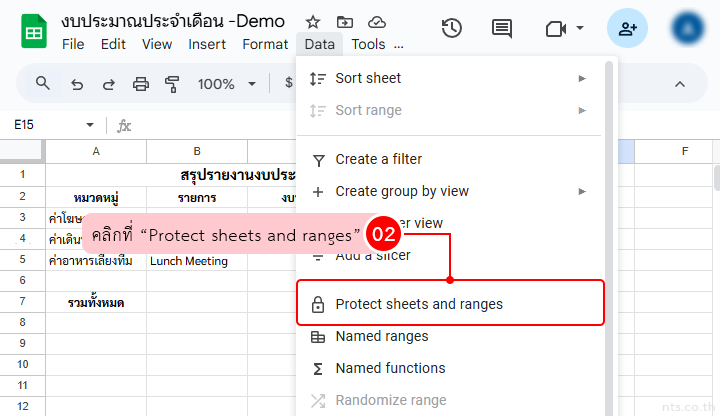This screenshot has width=720, height=416.
Task: Select column B header
Action: pyautogui.click(x=197, y=152)
